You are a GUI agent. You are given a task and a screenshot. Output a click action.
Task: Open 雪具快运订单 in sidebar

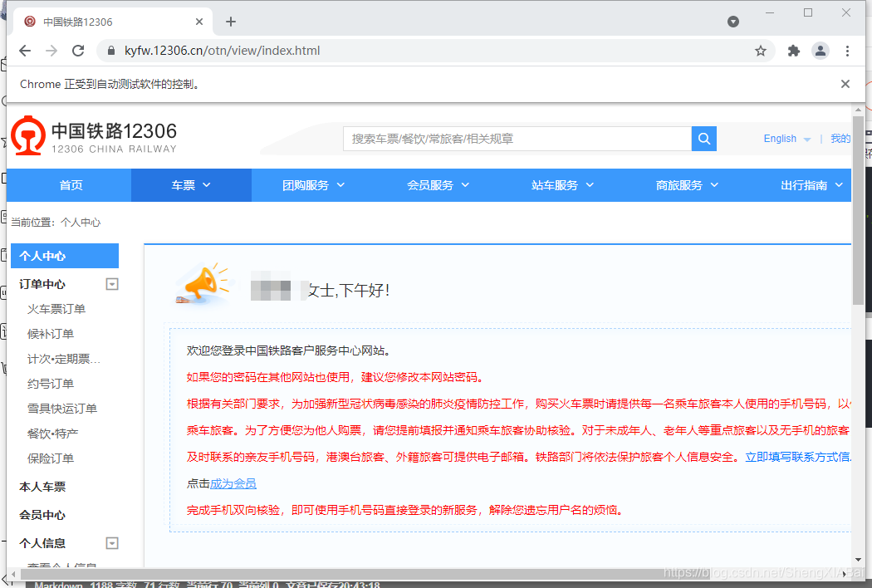pyautogui.click(x=62, y=409)
